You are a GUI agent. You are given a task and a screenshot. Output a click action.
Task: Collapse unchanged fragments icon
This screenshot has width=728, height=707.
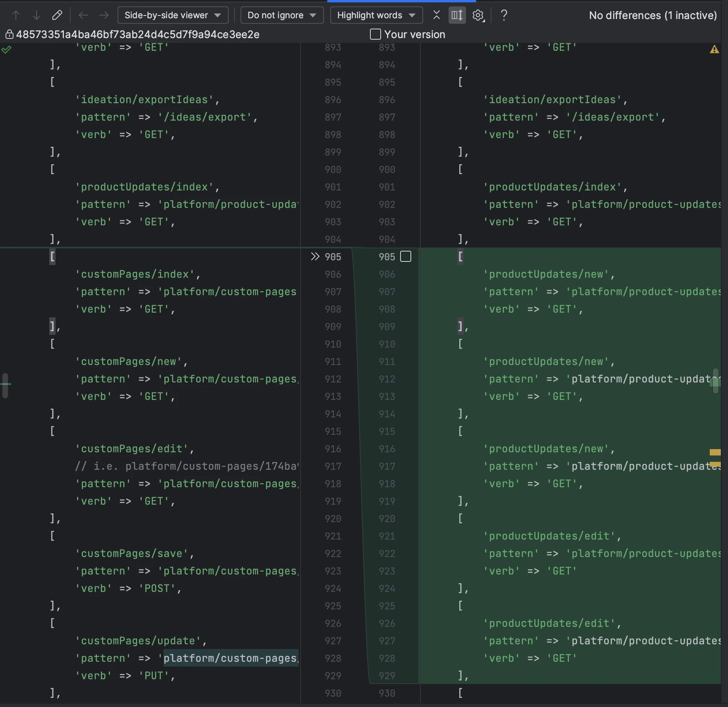point(437,15)
